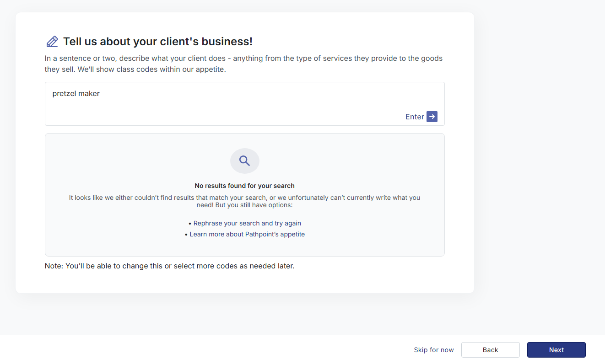This screenshot has width=605, height=364.
Task: Click the bullet before "Learn more about Pathpoint's"
Action: 186,235
